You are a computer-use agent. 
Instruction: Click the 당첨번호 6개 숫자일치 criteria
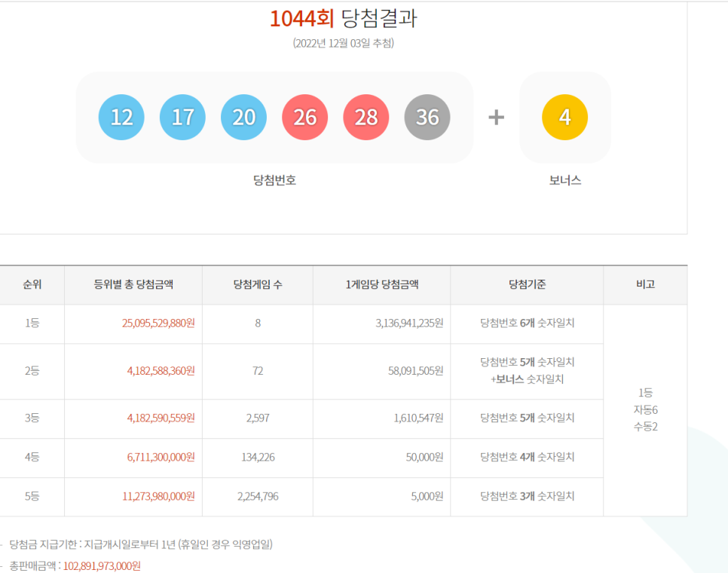coord(527,323)
